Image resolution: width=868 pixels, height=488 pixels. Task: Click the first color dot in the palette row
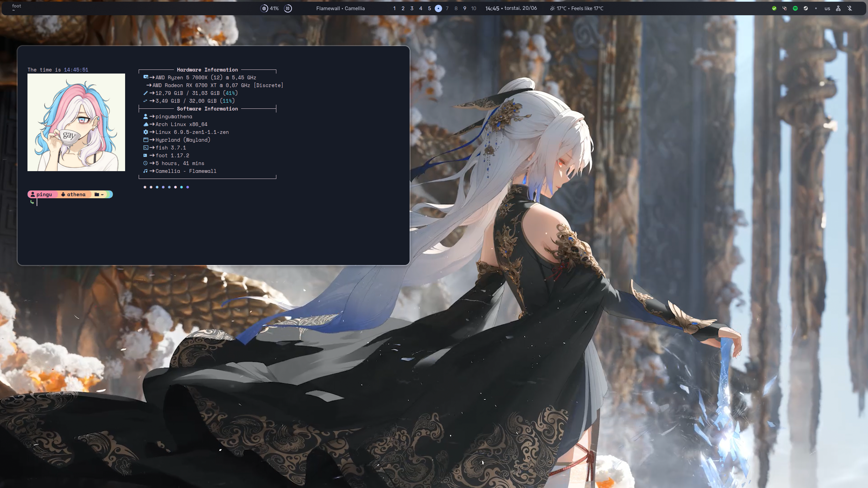[x=145, y=187]
